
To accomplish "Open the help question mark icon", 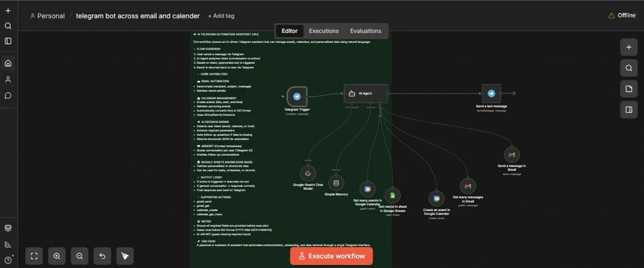I will 8,260.
